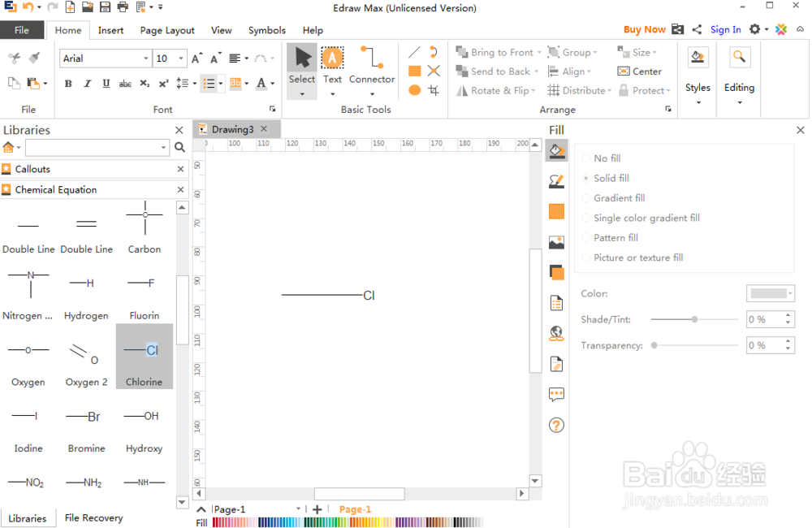Select Solid fill option
Viewport: 812px width, 528px height.
pyautogui.click(x=606, y=178)
